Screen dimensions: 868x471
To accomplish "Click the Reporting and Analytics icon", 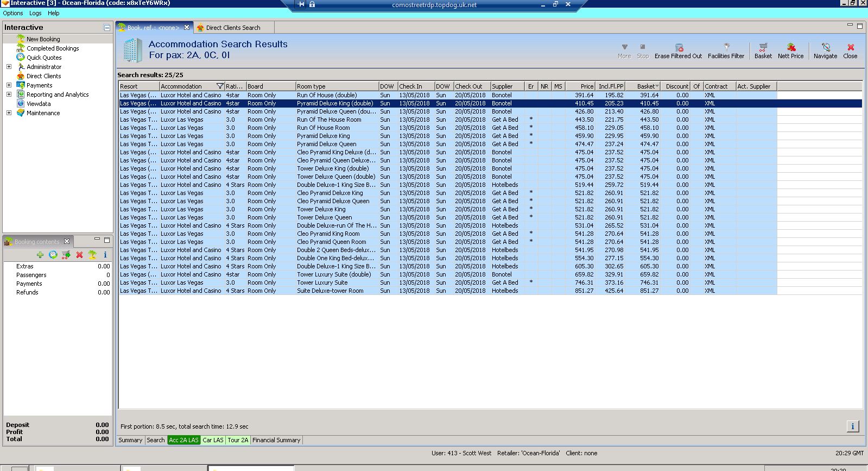I will tap(21, 94).
